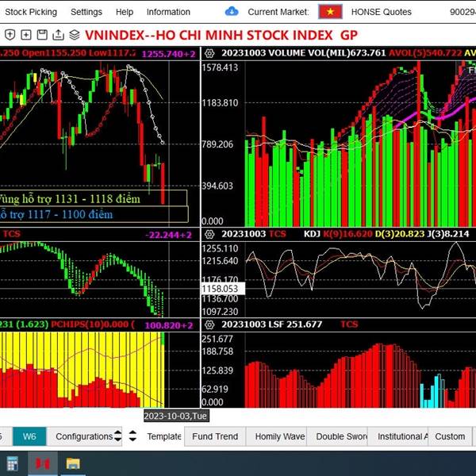Click the cloud download icon

tap(232, 12)
